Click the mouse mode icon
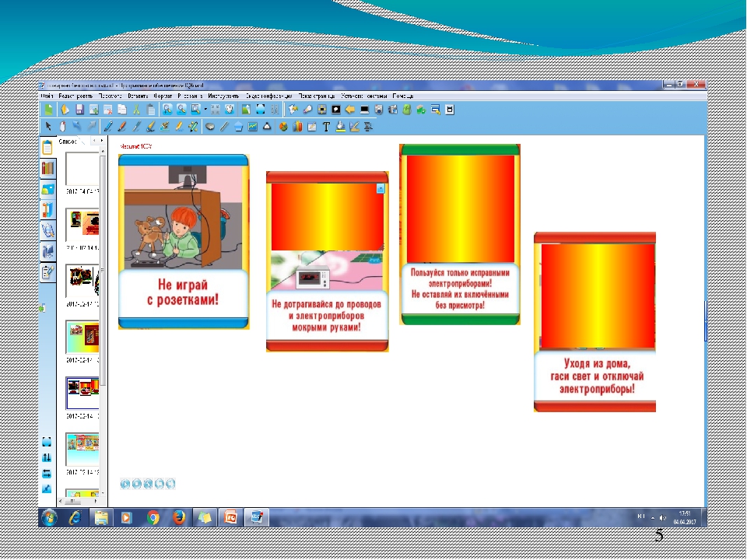This screenshot has height=560, width=747. (x=62, y=126)
